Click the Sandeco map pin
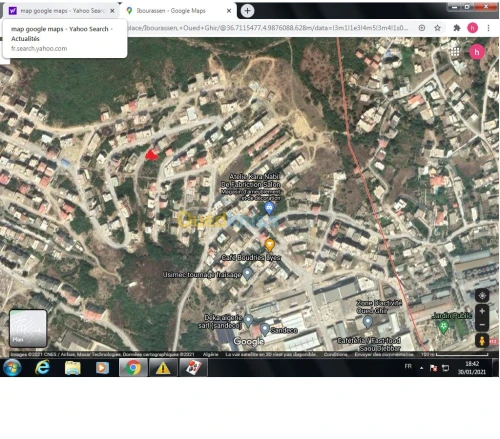This screenshot has width=500, height=439. pyautogui.click(x=265, y=329)
